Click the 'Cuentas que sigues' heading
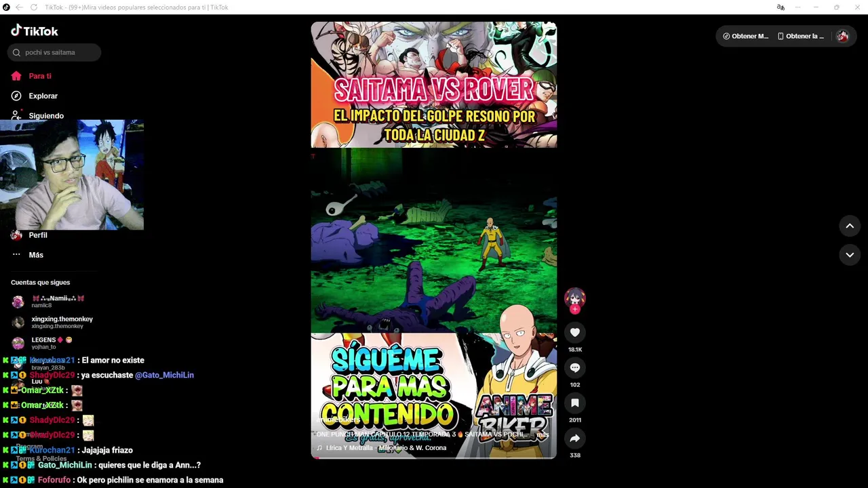 click(x=40, y=283)
